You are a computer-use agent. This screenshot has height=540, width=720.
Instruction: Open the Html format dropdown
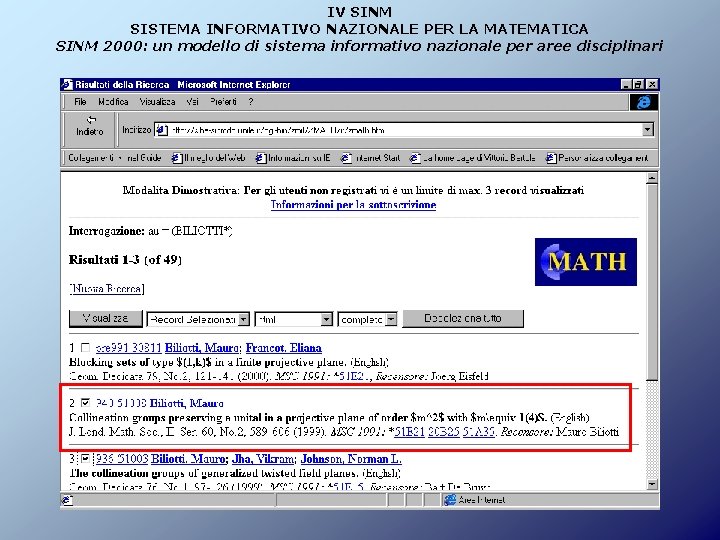click(293, 319)
